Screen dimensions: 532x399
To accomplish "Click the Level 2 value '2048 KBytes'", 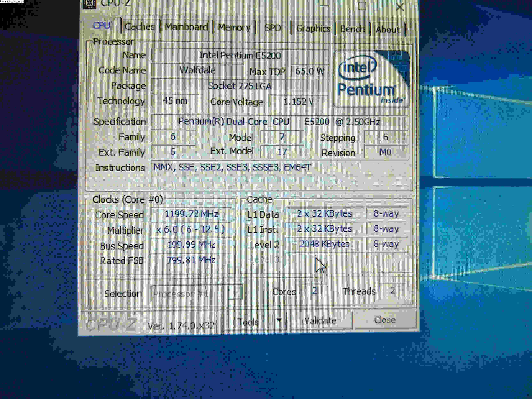I will [325, 244].
